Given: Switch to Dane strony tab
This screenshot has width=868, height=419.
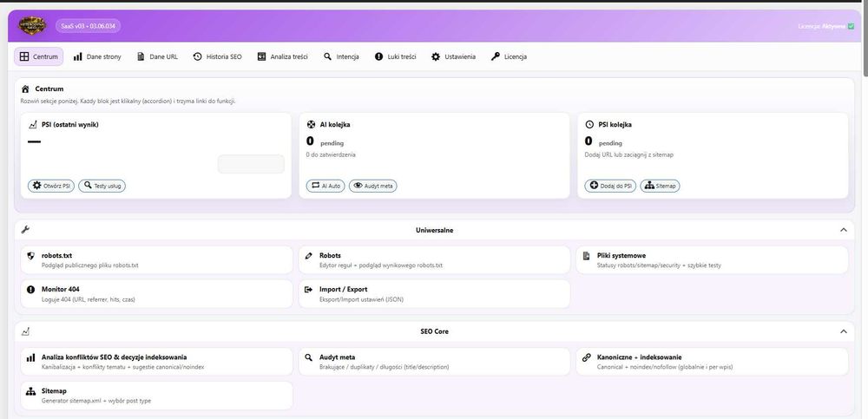Looking at the screenshot, I should click(x=97, y=56).
